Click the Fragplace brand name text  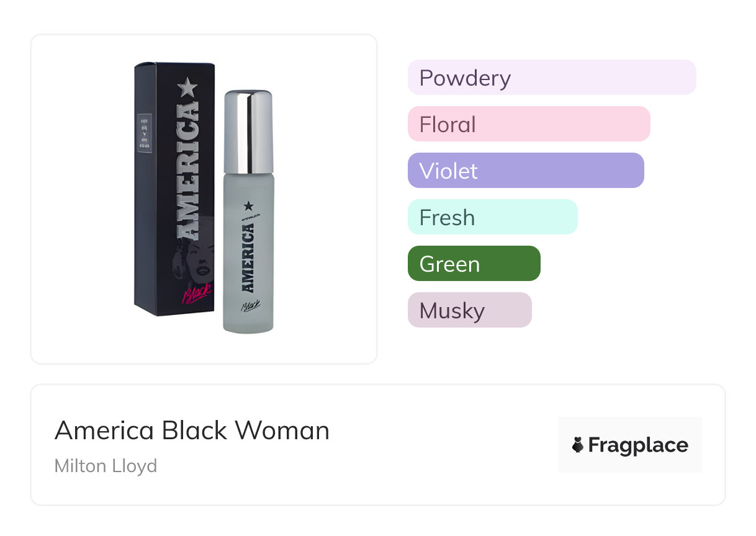(637, 445)
